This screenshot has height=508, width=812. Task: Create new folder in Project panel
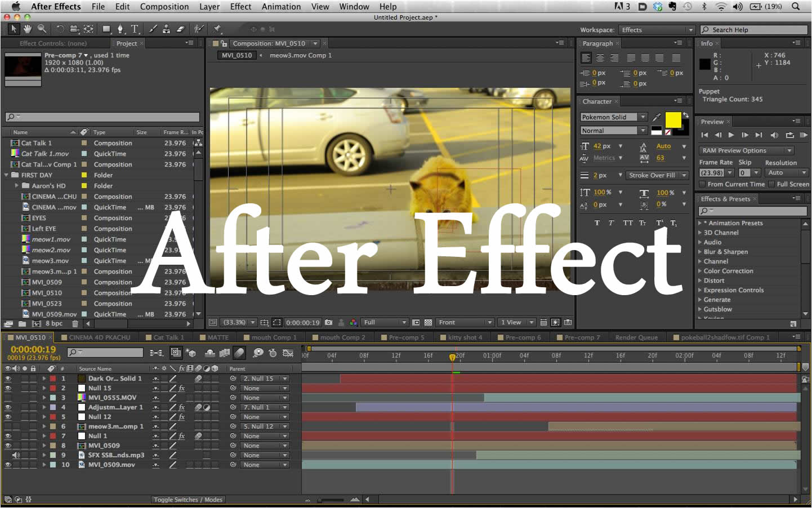(22, 324)
